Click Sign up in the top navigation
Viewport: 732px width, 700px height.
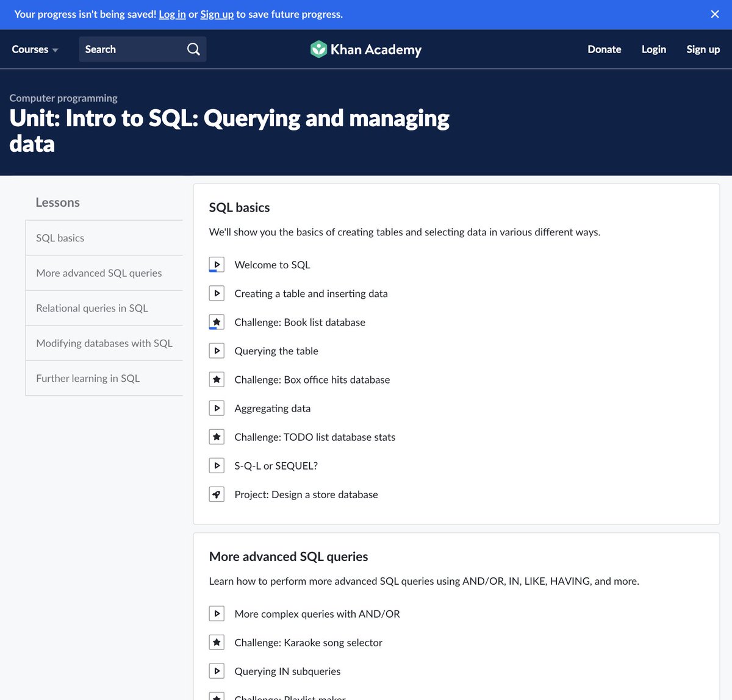coord(703,49)
